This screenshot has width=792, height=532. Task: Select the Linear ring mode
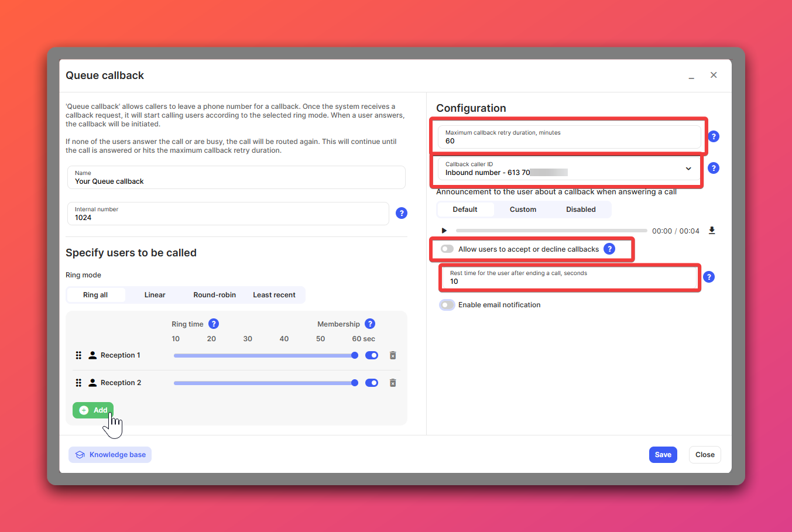tap(155, 295)
